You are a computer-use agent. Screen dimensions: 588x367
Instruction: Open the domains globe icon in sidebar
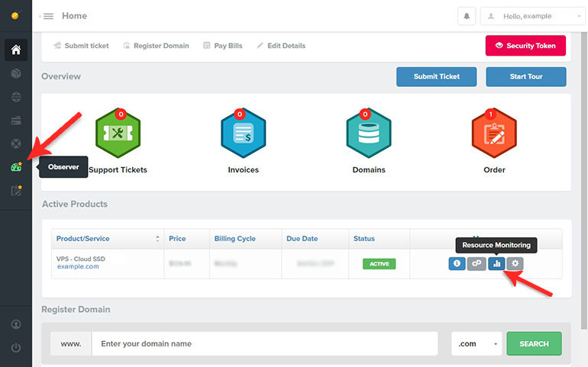click(x=16, y=97)
